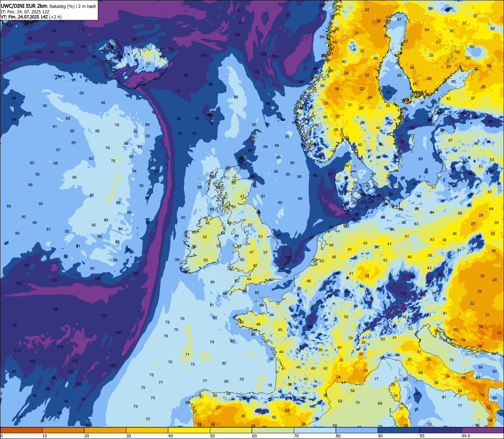The width and height of the screenshot is (504, 439).
Task: Select the dark blue 90–95 legend swatch
Action: click(x=398, y=430)
